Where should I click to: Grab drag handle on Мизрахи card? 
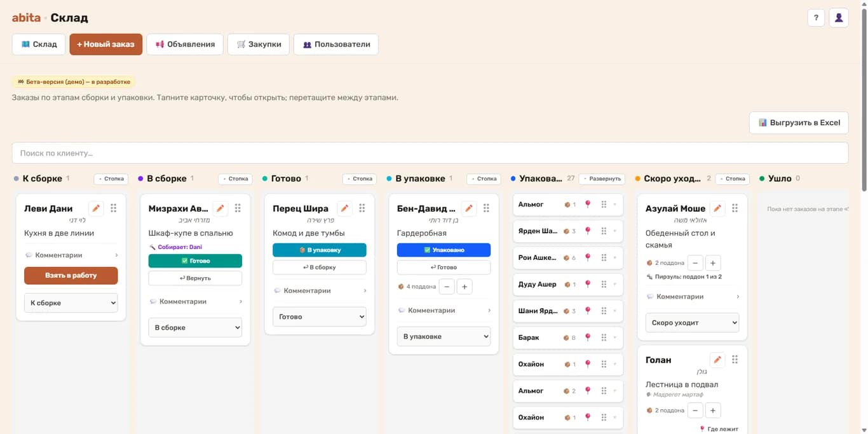click(x=238, y=208)
